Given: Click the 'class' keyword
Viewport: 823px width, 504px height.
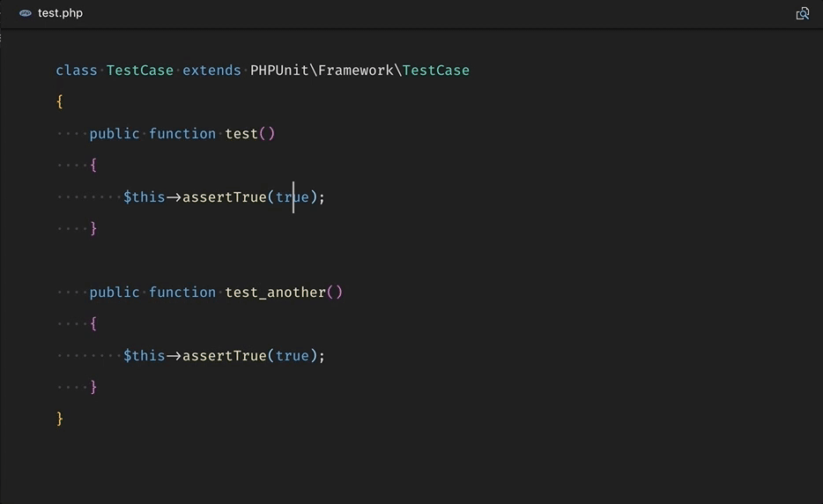Looking at the screenshot, I should [77, 70].
